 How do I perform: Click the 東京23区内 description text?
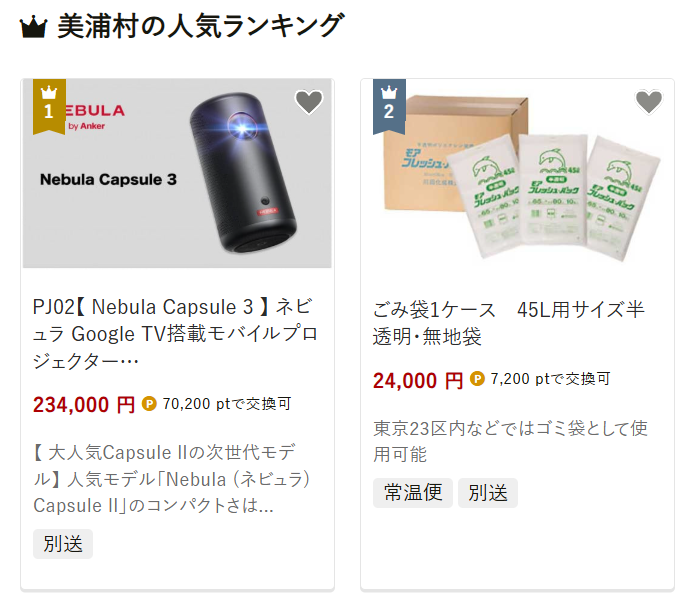pyautogui.click(x=510, y=441)
